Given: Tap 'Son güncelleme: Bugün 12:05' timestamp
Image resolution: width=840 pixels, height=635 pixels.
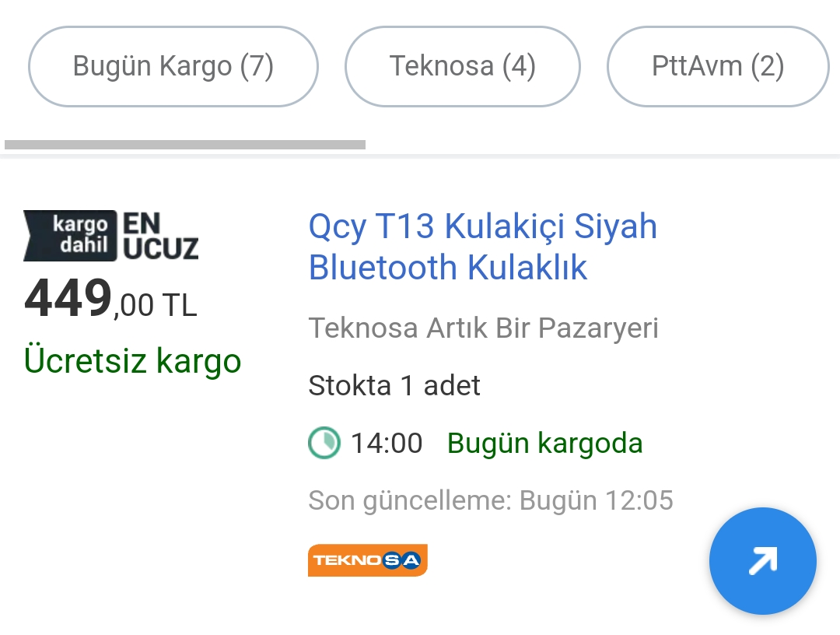Looking at the screenshot, I should tap(491, 500).
